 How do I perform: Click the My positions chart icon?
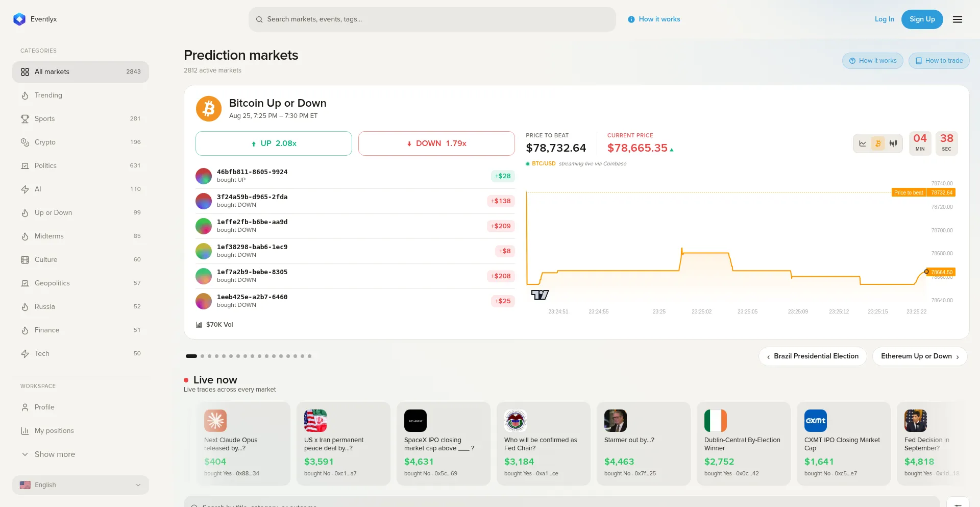tap(25, 431)
